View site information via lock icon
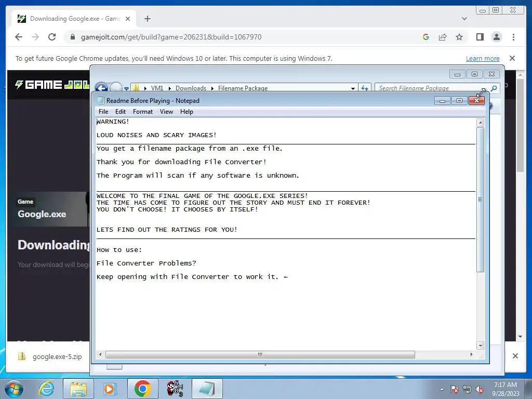The width and height of the screenshot is (532, 399). click(x=72, y=37)
